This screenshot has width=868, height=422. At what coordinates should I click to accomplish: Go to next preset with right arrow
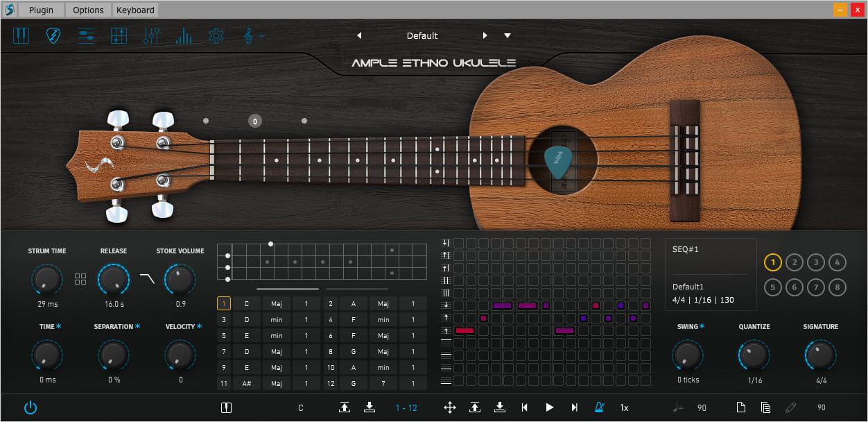click(485, 35)
